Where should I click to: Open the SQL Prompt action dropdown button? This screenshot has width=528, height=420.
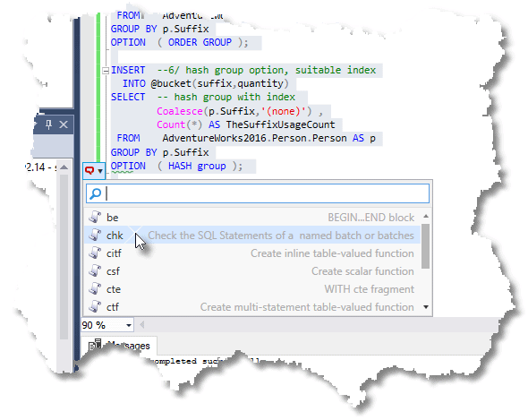[94, 171]
